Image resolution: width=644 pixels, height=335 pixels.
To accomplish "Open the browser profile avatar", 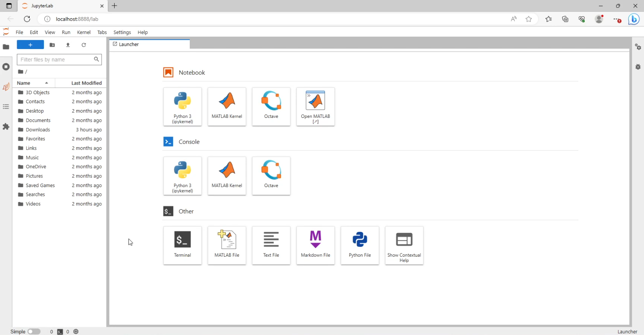I will point(599,19).
